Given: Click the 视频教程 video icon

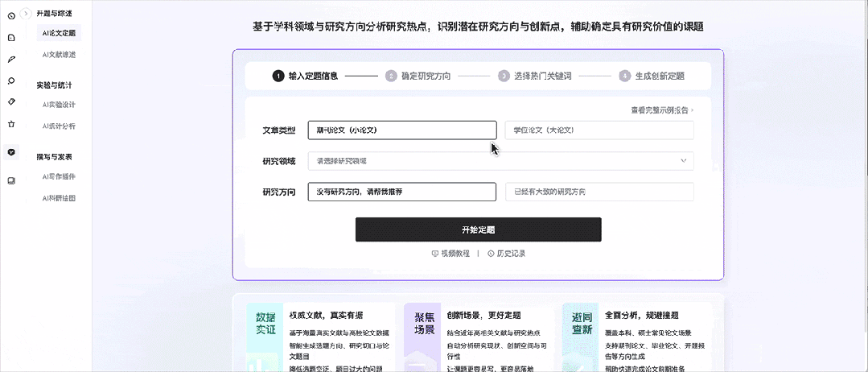Looking at the screenshot, I should 434,254.
